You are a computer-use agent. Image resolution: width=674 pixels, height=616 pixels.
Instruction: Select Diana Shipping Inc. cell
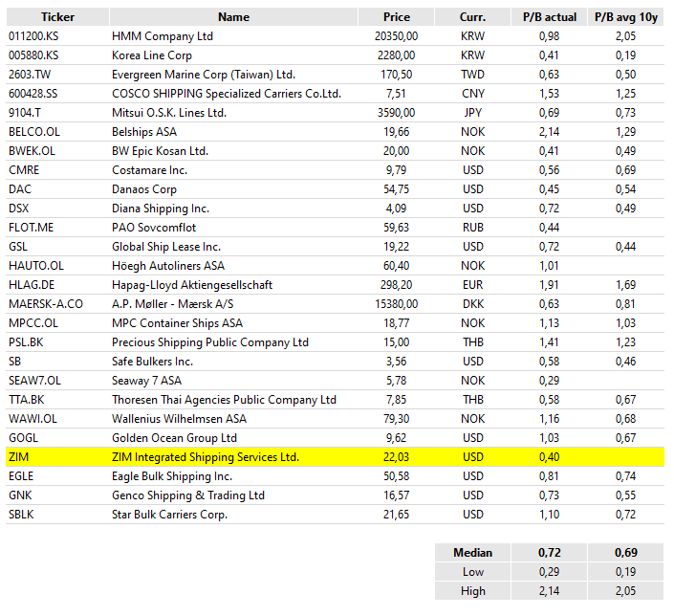tap(233, 209)
